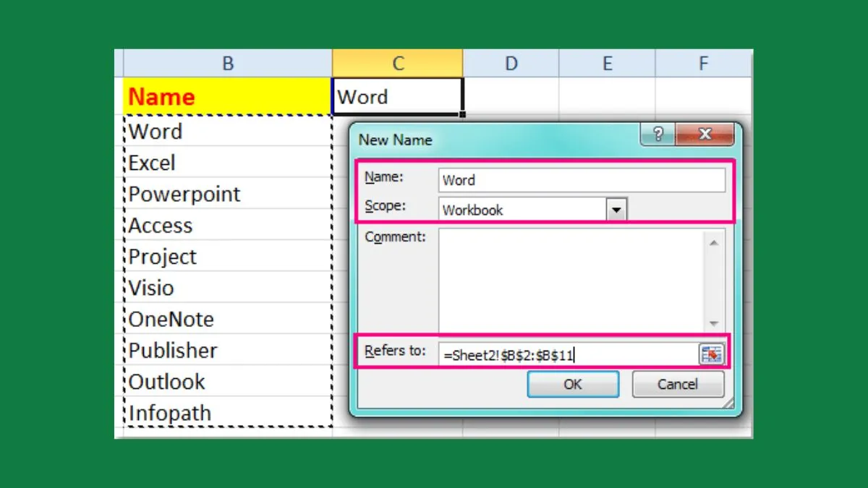The height and width of the screenshot is (488, 868).
Task: Select column F header
Action: pyautogui.click(x=703, y=64)
